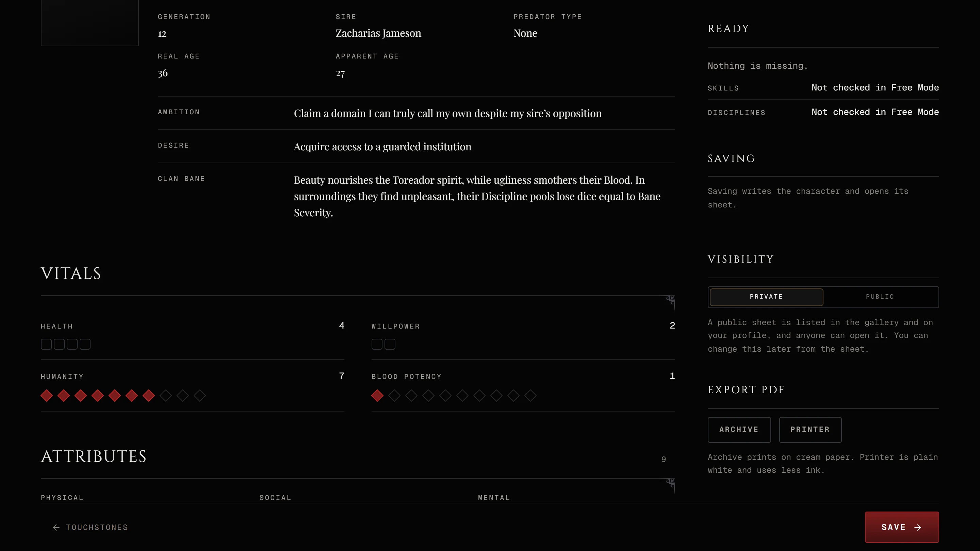Image resolution: width=980 pixels, height=551 pixels.
Task: Click the Attributes section heading
Action: (94, 456)
